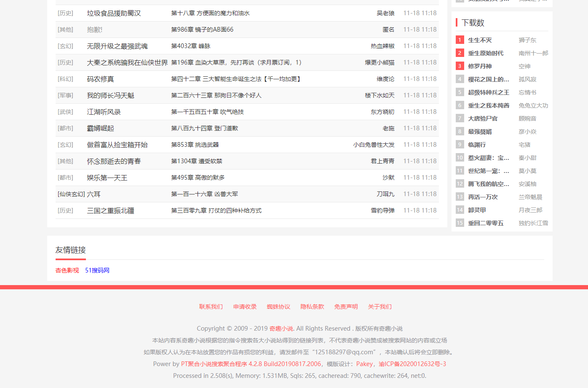Viewport: 588px width, 388px height.
Task: Select 娱乐第一天王 from the list
Action: tap(107, 178)
